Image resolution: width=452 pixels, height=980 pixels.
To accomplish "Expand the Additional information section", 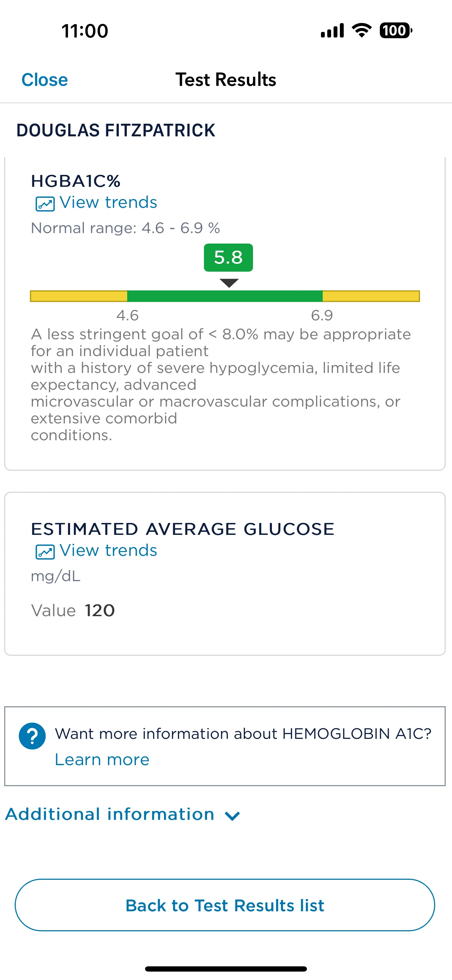I will tap(110, 815).
